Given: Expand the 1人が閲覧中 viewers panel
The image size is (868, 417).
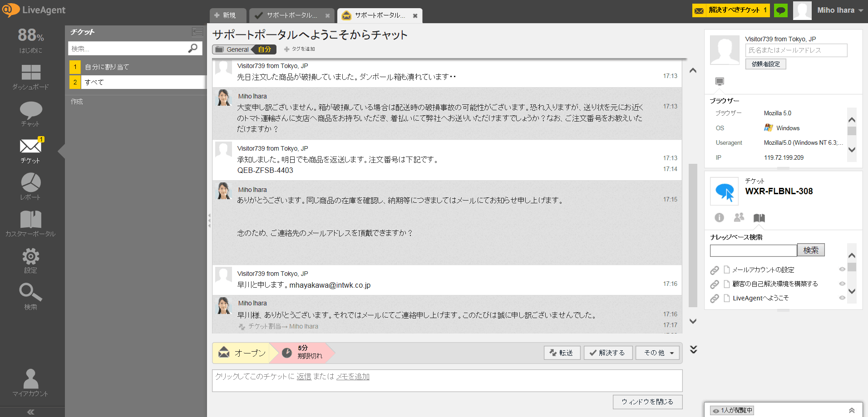Looking at the screenshot, I should coord(852,411).
